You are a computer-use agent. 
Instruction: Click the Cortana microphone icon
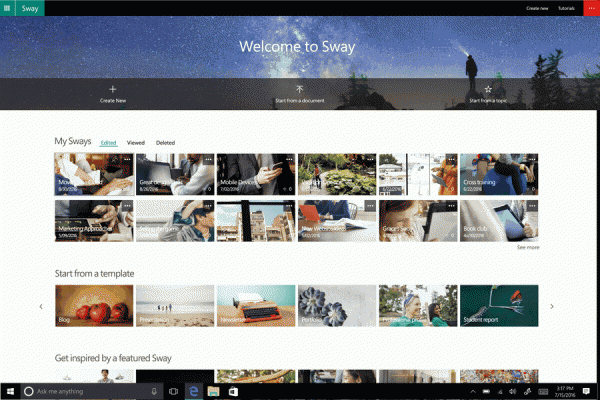point(154,391)
